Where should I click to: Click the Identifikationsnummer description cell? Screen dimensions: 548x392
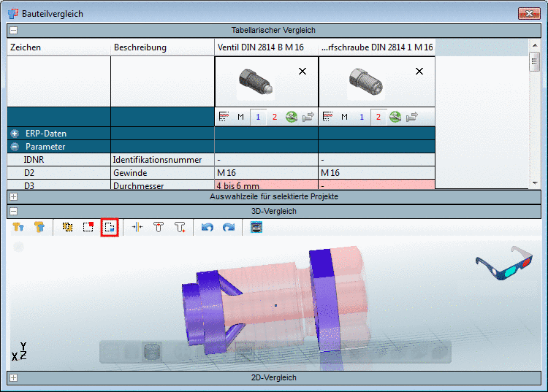(x=162, y=160)
